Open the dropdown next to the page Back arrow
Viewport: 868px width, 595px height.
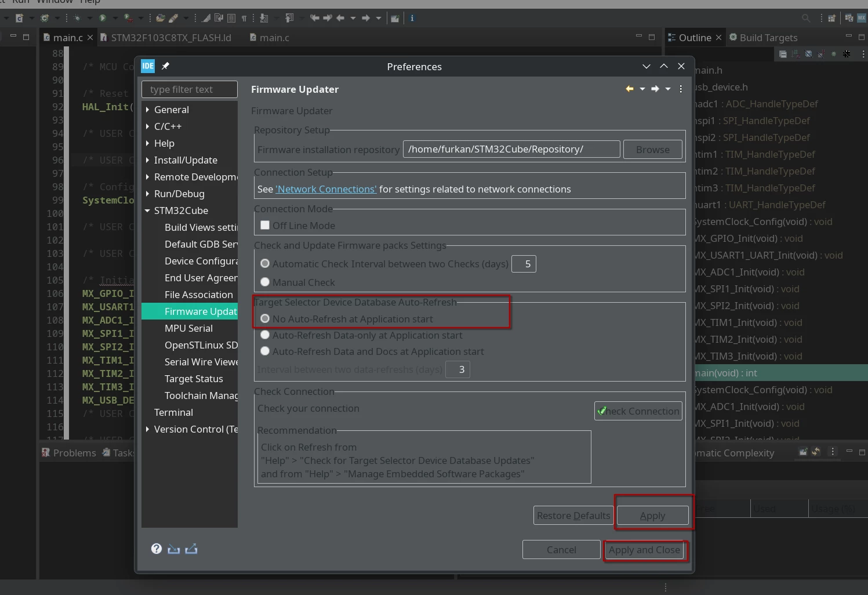click(642, 89)
